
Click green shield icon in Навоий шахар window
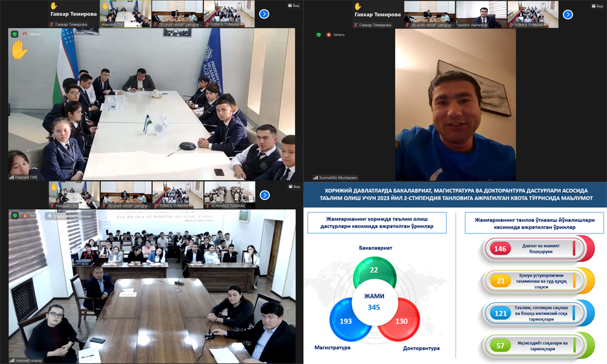click(x=15, y=215)
